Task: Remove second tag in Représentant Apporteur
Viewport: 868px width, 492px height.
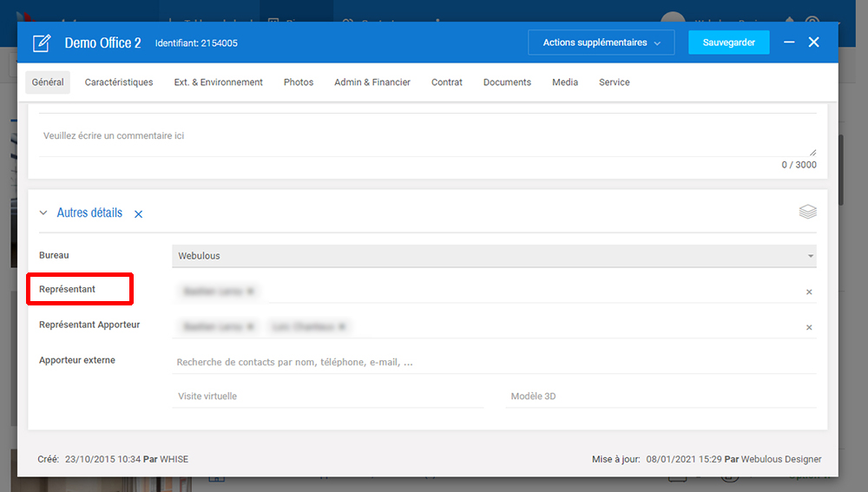Action: pyautogui.click(x=341, y=326)
